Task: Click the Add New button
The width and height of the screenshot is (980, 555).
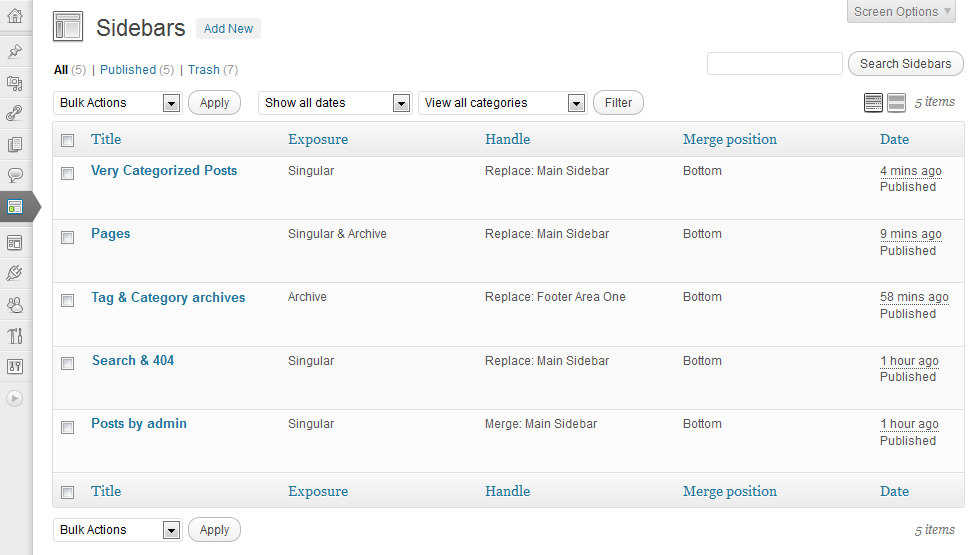Action: pyautogui.click(x=228, y=29)
